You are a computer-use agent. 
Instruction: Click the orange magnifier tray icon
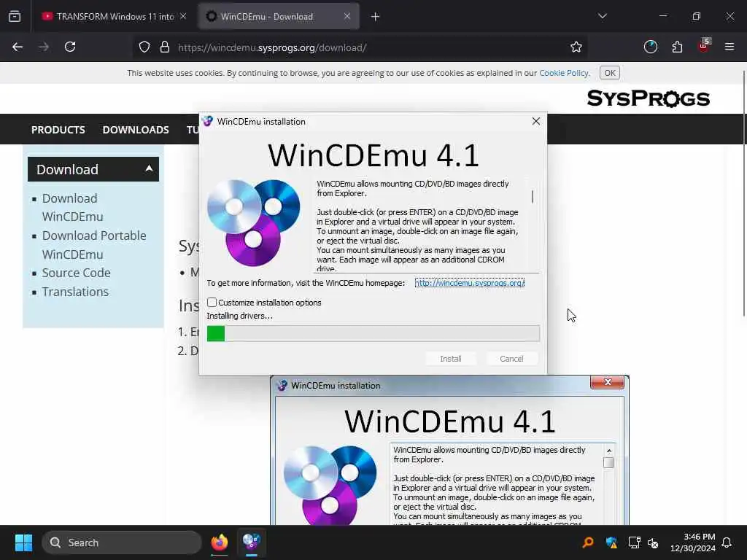coord(589,542)
